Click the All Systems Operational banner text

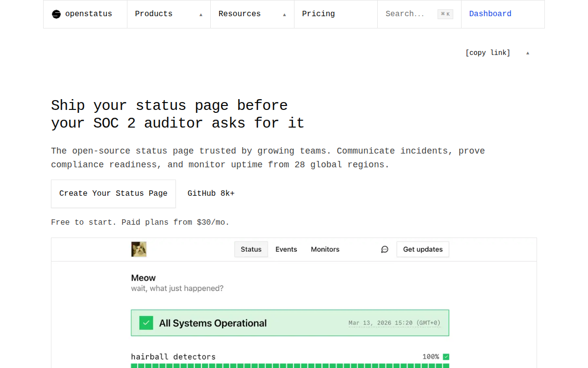coord(213,323)
